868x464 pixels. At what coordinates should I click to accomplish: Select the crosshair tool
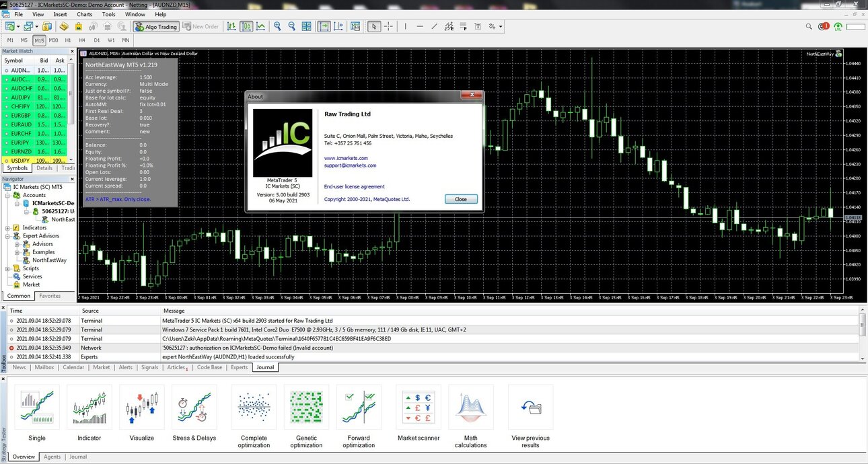(388, 26)
